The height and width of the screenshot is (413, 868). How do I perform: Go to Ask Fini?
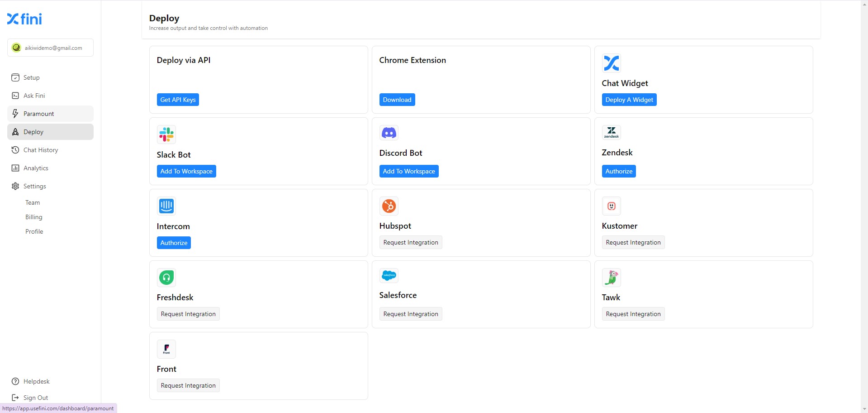pyautogui.click(x=50, y=96)
